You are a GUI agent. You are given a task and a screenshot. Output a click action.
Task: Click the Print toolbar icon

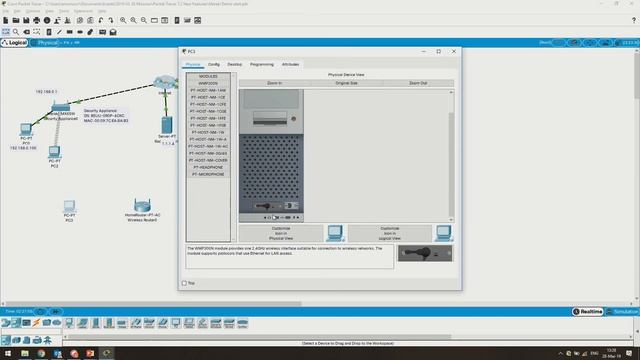[x=37, y=20]
